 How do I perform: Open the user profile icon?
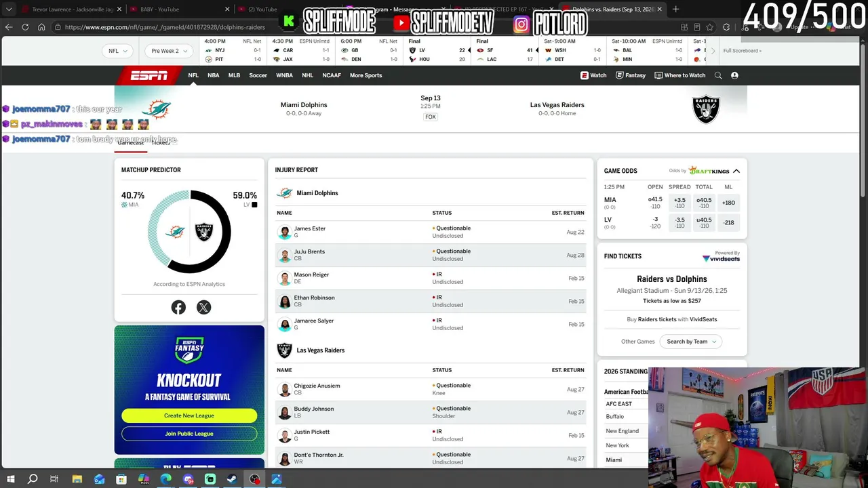pos(734,75)
